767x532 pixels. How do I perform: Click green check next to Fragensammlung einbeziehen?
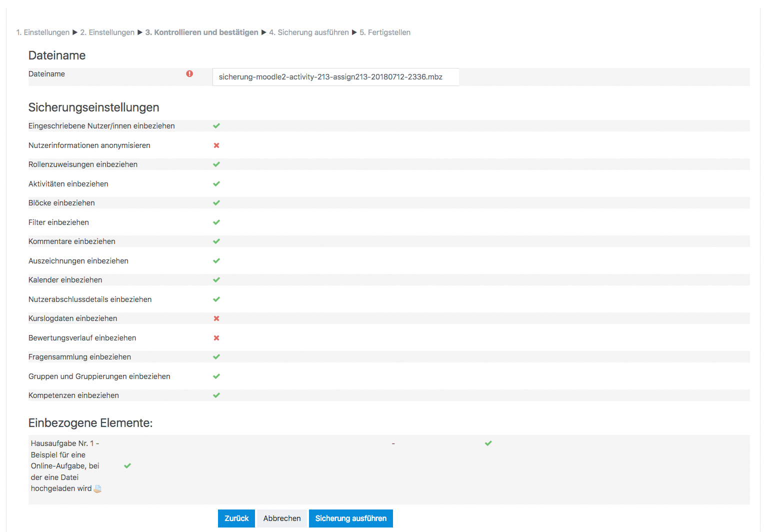pos(216,357)
